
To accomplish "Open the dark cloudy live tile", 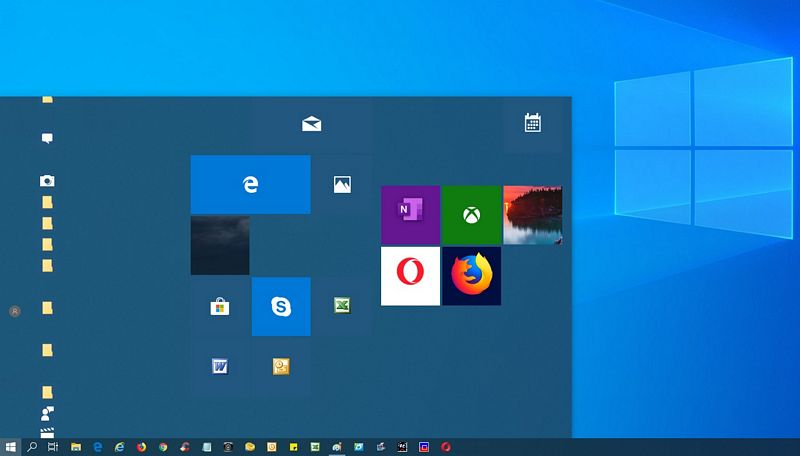I will click(x=220, y=245).
